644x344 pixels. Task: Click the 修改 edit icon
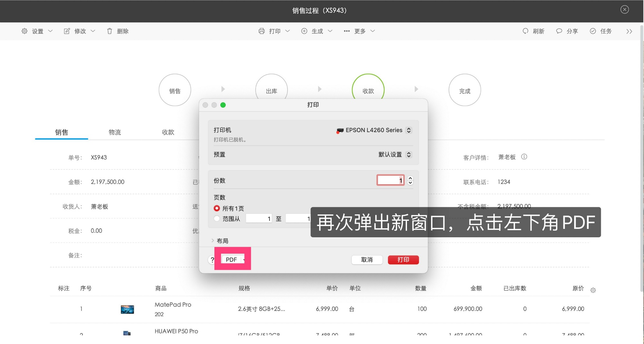coord(67,31)
